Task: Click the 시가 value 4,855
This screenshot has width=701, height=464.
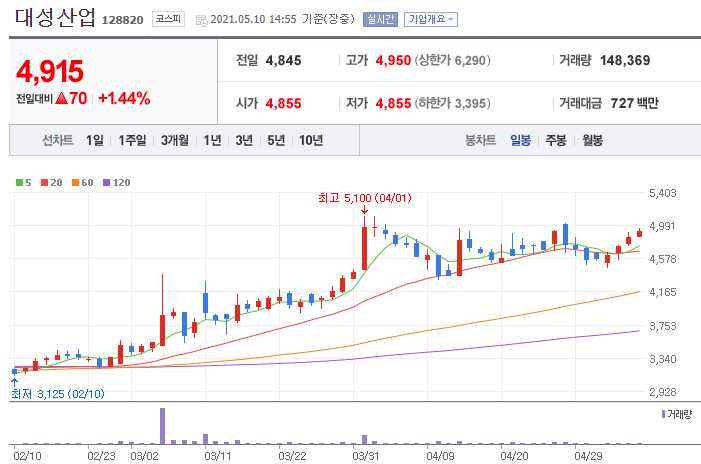Action: pos(283,103)
